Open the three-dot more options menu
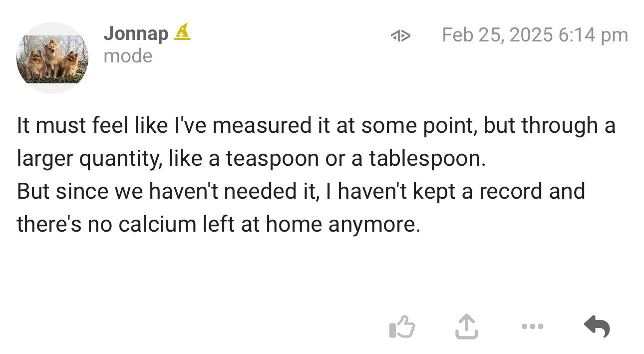 tap(532, 327)
